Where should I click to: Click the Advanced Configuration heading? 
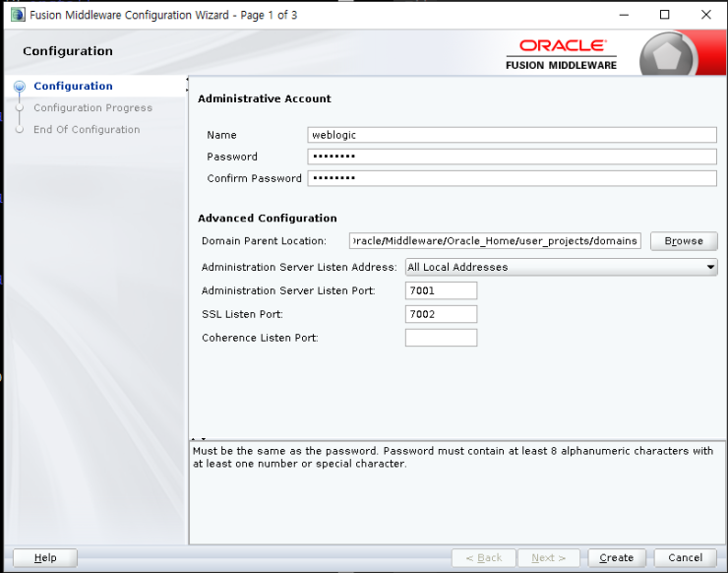(x=268, y=218)
